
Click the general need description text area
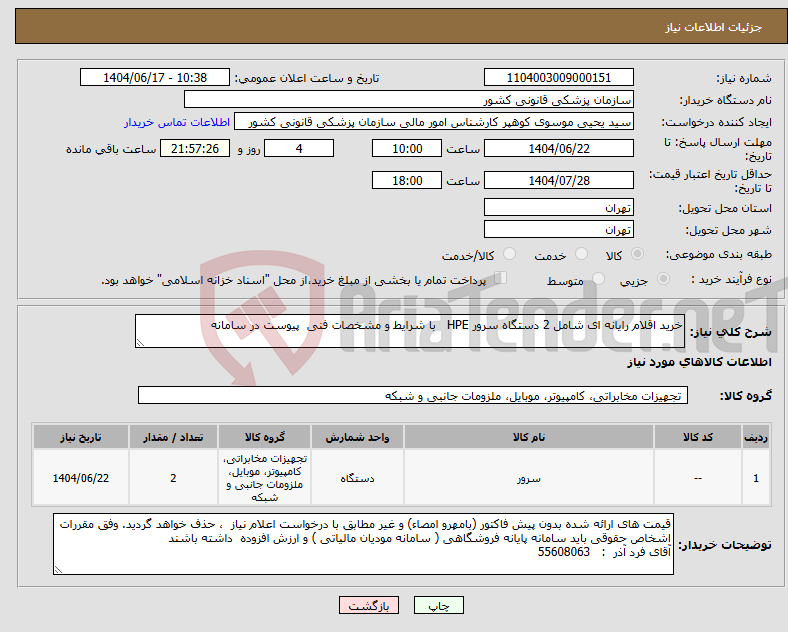tap(410, 331)
